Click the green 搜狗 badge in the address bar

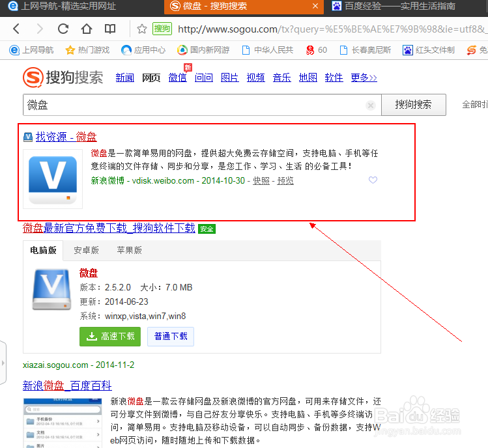coord(162,29)
